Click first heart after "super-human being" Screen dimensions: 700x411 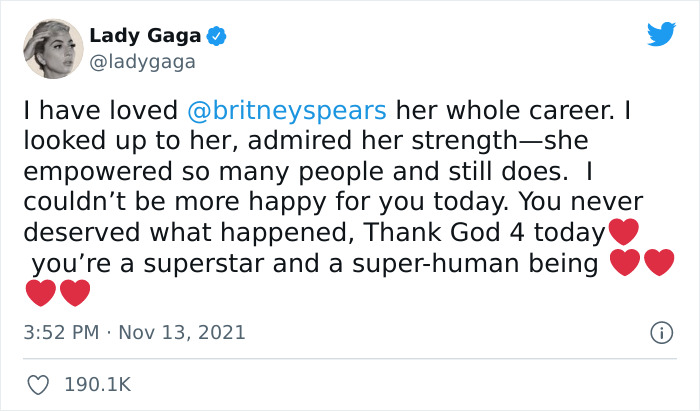pos(624,264)
